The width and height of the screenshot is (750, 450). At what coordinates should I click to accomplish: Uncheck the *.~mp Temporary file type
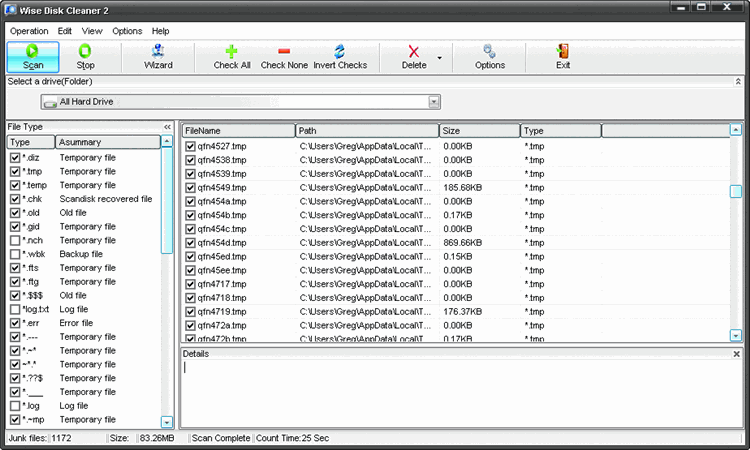15,420
